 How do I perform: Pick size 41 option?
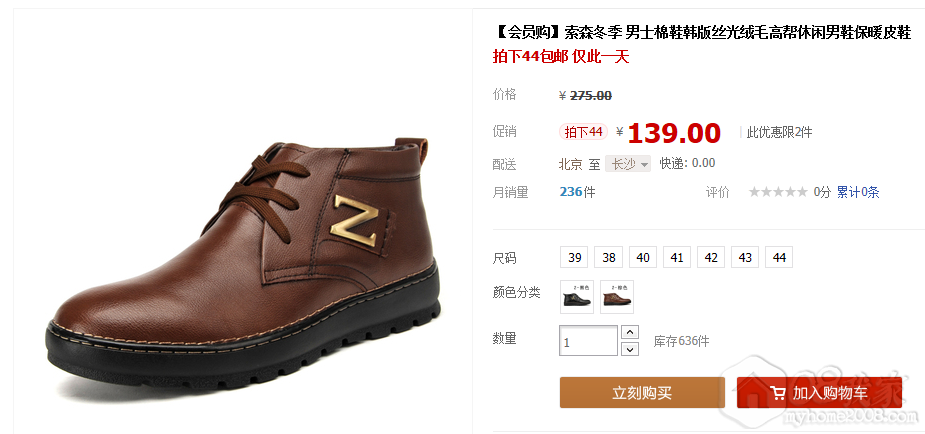[677, 258]
